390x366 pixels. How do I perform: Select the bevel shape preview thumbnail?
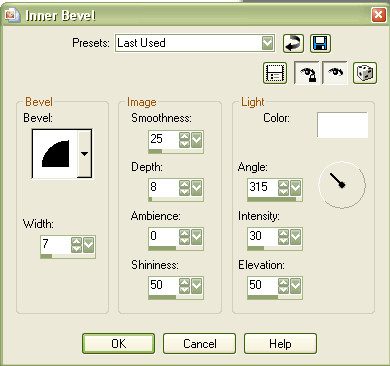[55, 154]
